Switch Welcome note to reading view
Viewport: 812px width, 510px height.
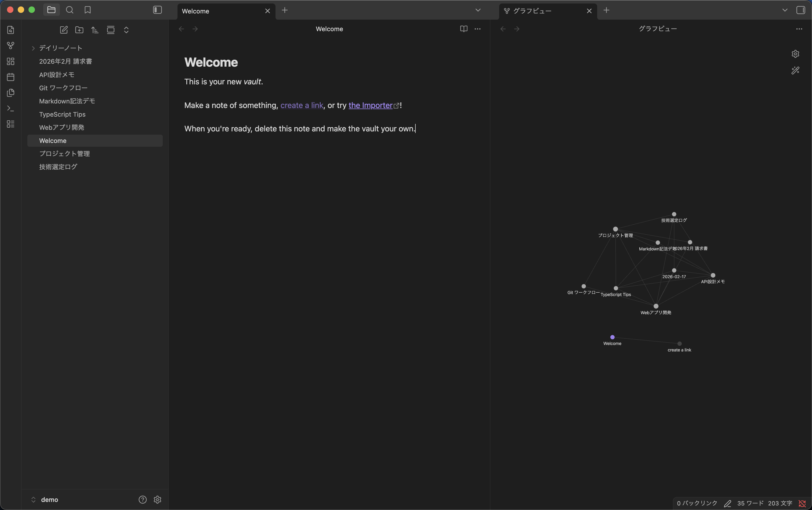[x=463, y=29]
